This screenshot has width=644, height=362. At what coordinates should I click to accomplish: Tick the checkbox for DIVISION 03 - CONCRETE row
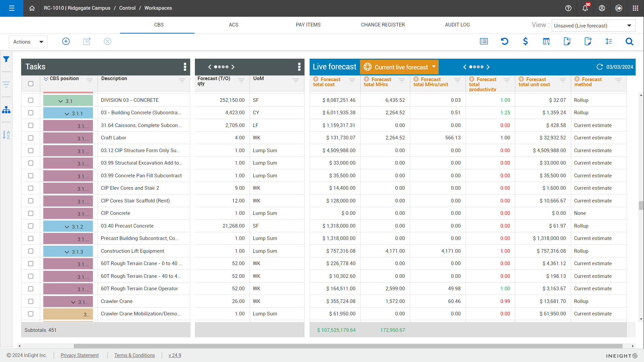tap(31, 100)
